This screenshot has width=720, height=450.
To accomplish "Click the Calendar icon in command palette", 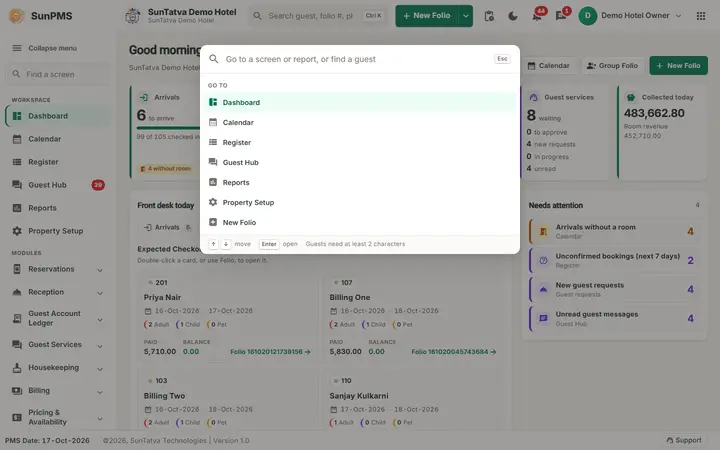I will tap(213, 122).
